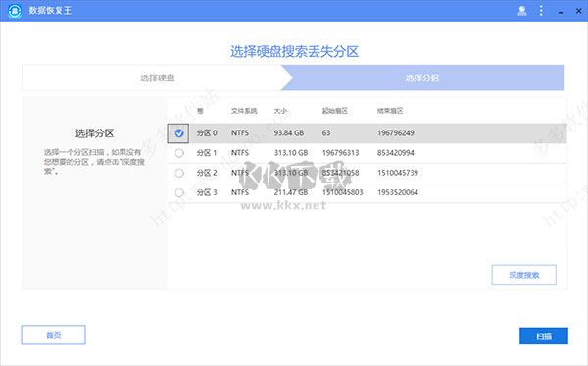Image resolution: width=588 pixels, height=366 pixels.
Task: Click the start sector value 196796313
Action: (340, 153)
